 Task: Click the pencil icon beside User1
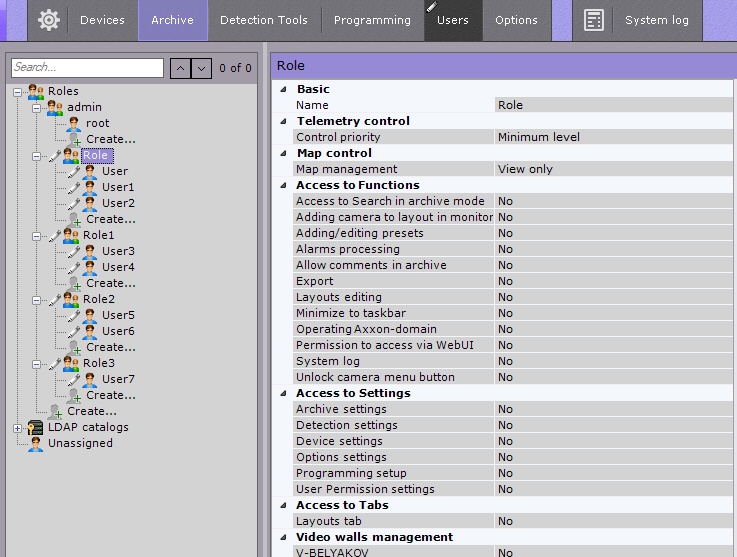tap(73, 187)
